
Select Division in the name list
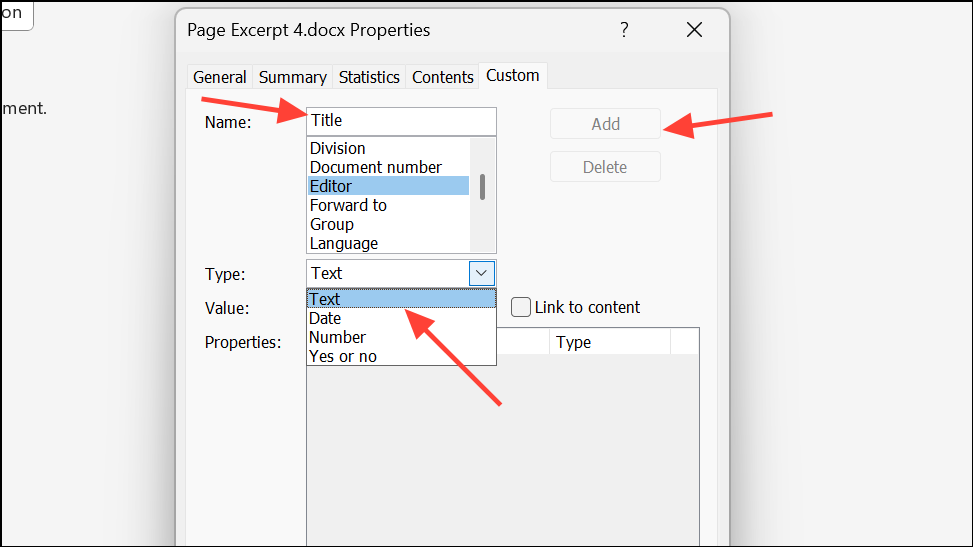(338, 148)
